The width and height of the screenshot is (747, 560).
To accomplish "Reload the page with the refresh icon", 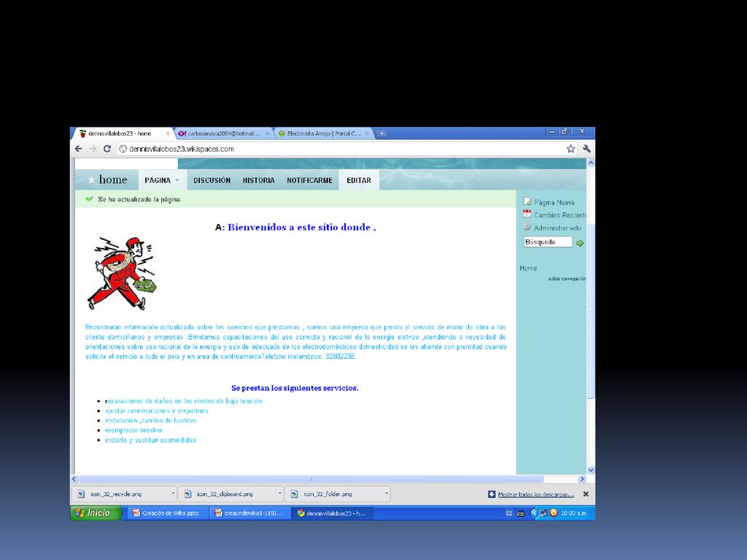I will [x=107, y=149].
